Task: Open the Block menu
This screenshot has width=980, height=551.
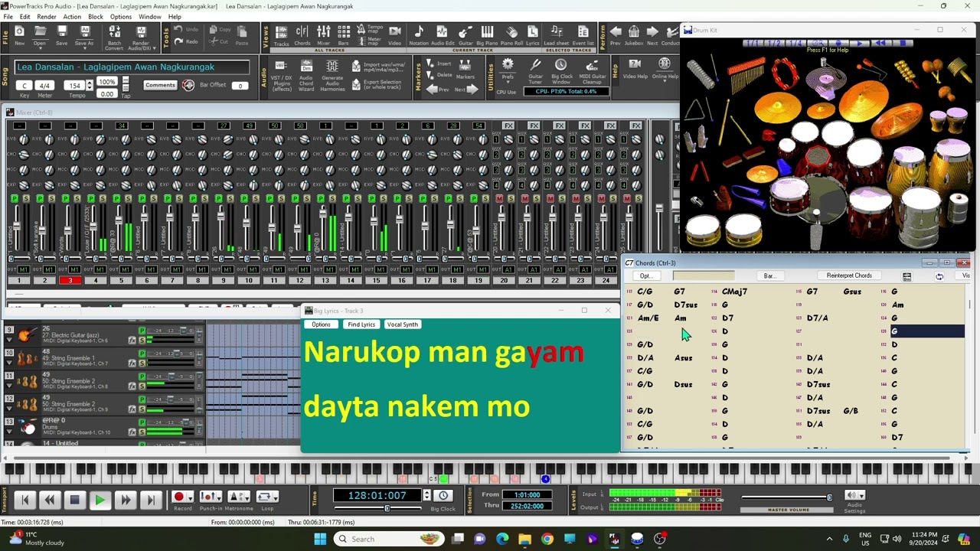Action: pos(96,17)
